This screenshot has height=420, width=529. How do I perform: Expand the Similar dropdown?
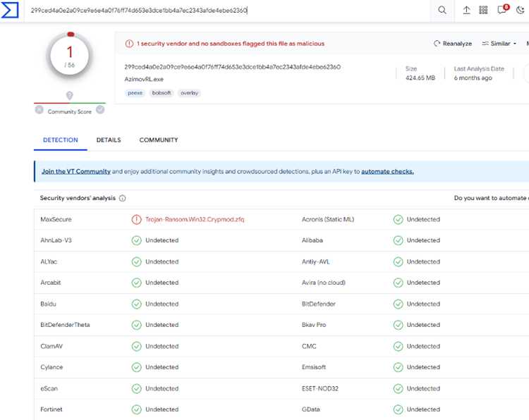[x=499, y=44]
